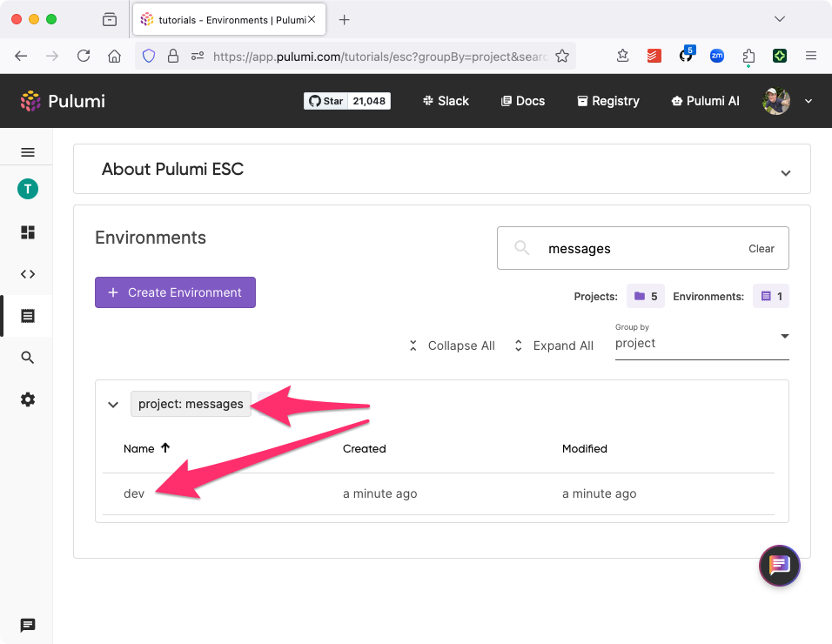832x644 pixels.
Task: Click the code brackets sidebar icon
Action: pos(28,274)
